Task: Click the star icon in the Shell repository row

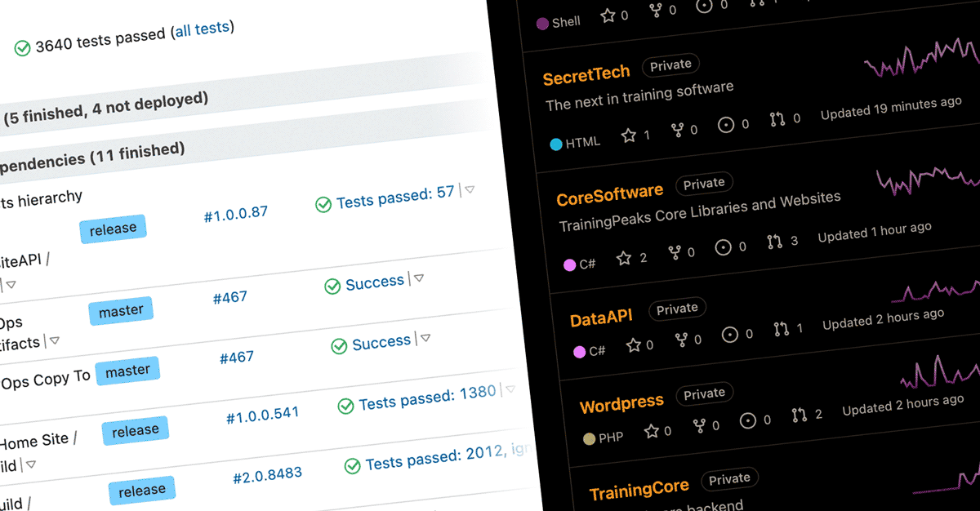Action: click(x=608, y=15)
